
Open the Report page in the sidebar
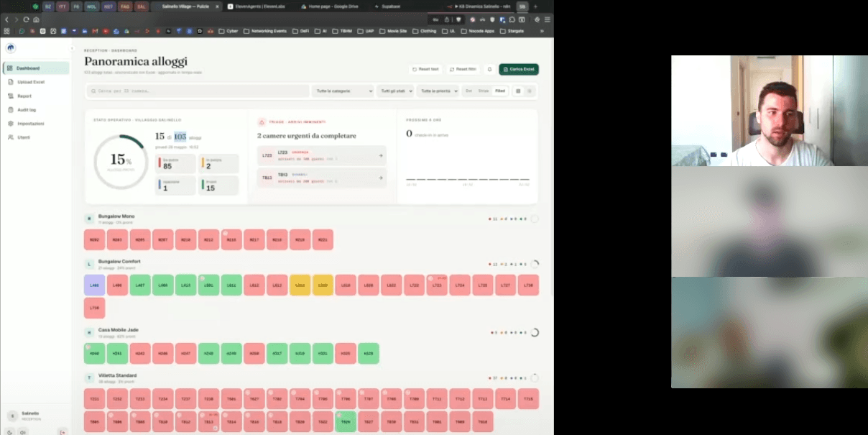[36, 96]
